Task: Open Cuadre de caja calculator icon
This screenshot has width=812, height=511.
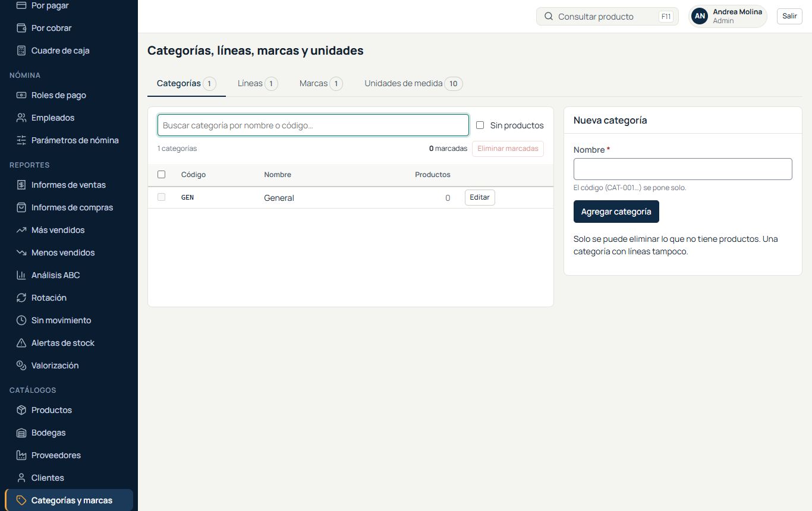Action: point(21,51)
